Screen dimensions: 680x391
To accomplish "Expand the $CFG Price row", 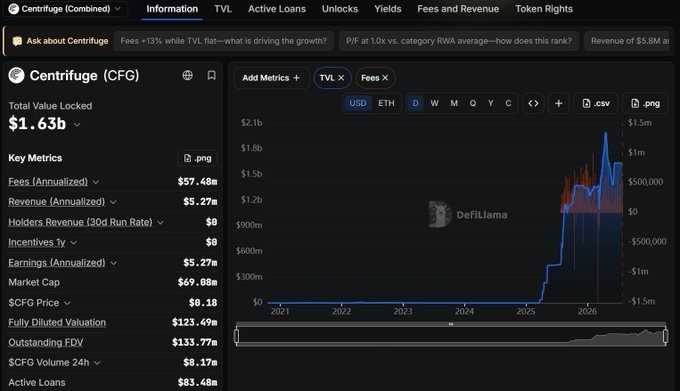I will point(67,303).
